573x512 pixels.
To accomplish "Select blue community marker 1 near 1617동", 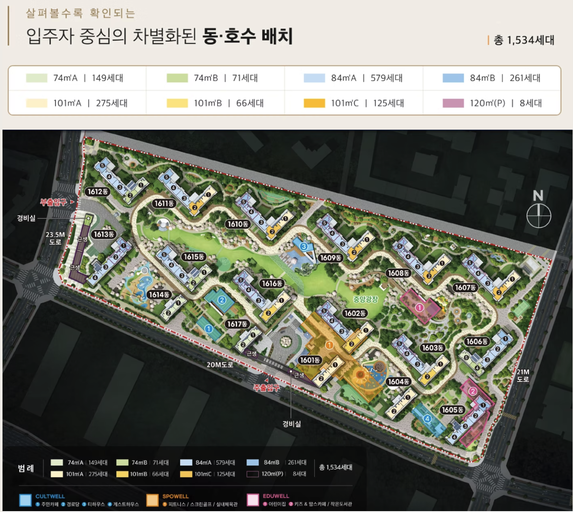I will (x=209, y=329).
